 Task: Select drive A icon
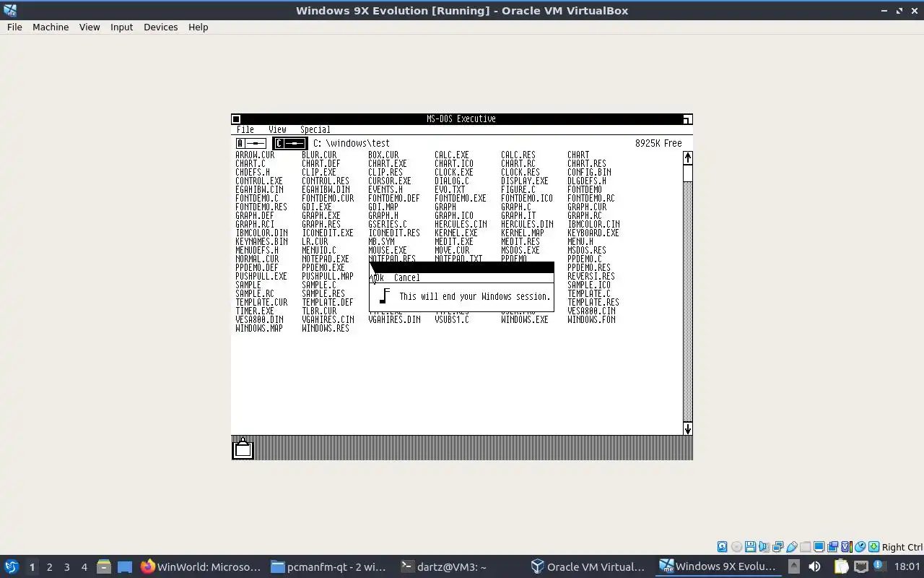point(251,144)
